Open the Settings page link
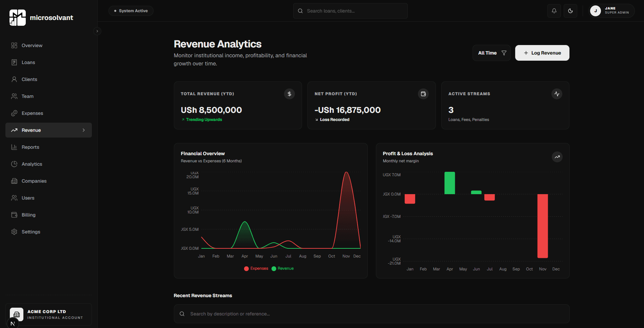 click(x=48, y=232)
